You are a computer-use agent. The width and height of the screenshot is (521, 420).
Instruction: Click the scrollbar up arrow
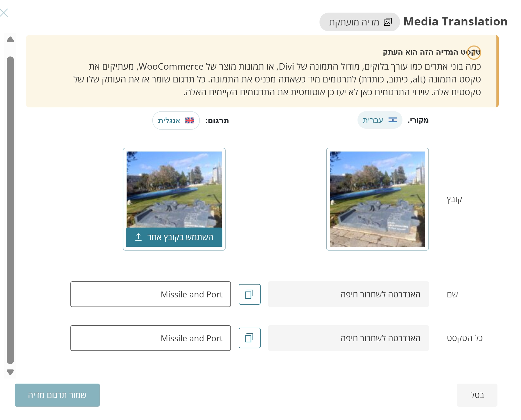(10, 40)
